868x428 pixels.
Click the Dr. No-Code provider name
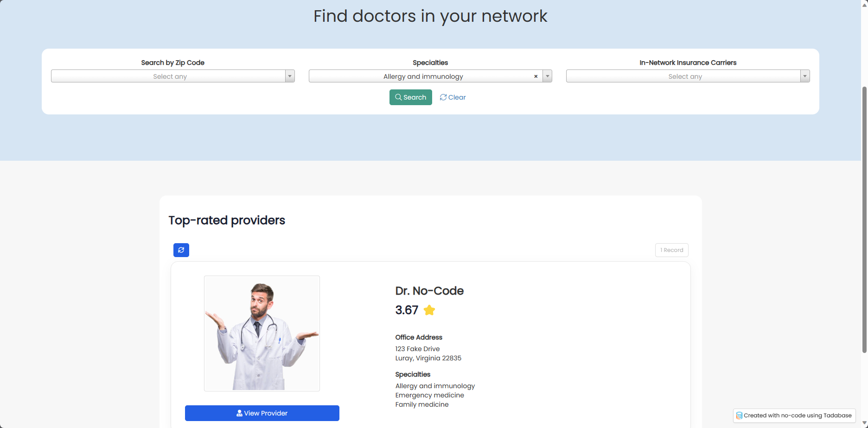(x=429, y=291)
